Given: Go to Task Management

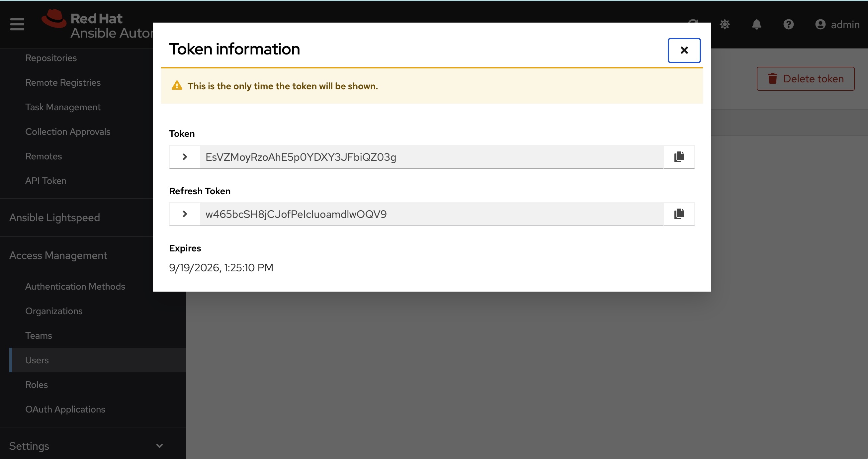Looking at the screenshot, I should tap(63, 107).
